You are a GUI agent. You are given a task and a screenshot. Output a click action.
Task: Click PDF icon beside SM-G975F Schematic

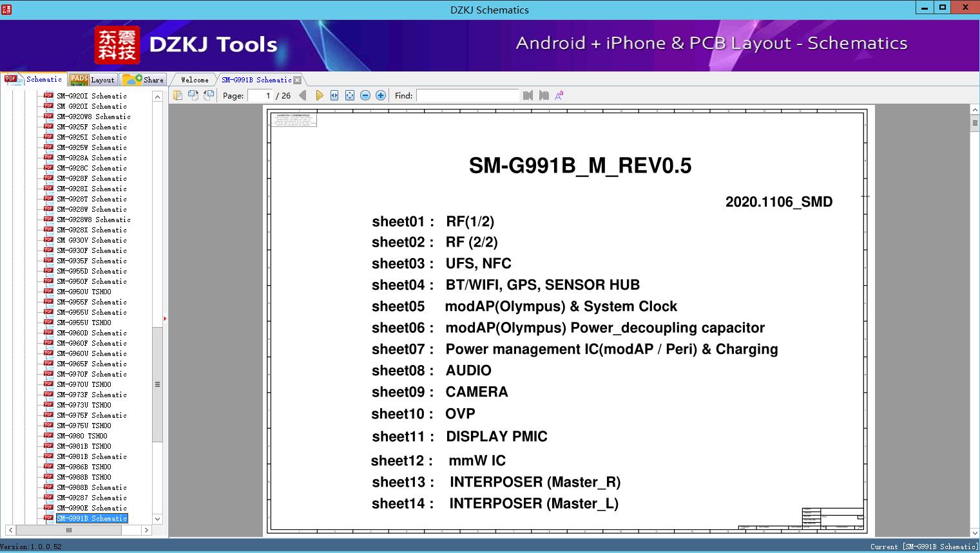tap(48, 415)
